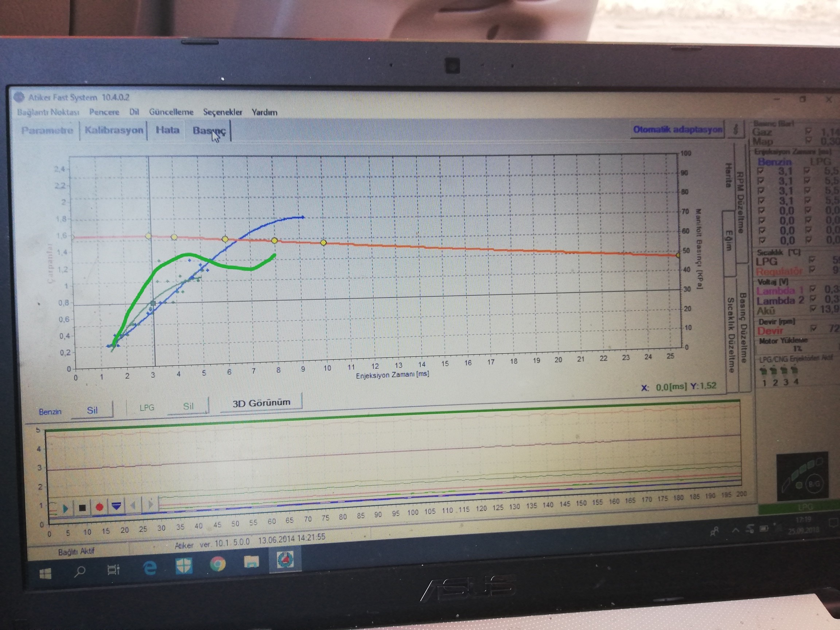Open the Yardım menu
This screenshot has width=840, height=630.
click(264, 112)
